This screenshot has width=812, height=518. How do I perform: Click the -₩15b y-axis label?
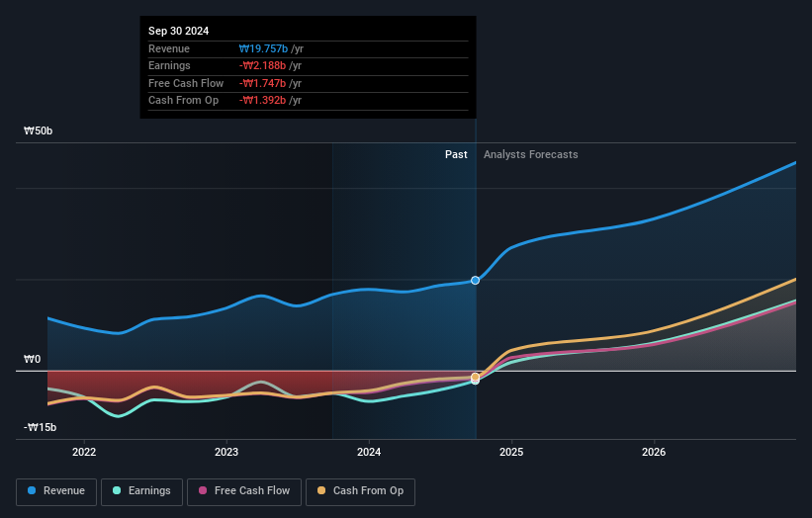(x=40, y=427)
